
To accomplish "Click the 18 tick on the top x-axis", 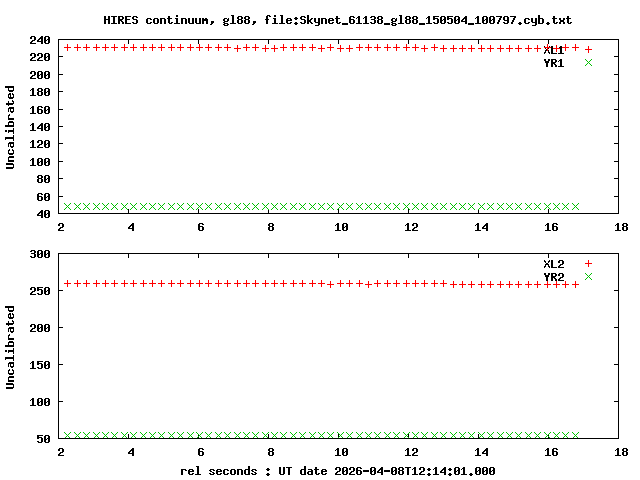I will click(x=621, y=227).
